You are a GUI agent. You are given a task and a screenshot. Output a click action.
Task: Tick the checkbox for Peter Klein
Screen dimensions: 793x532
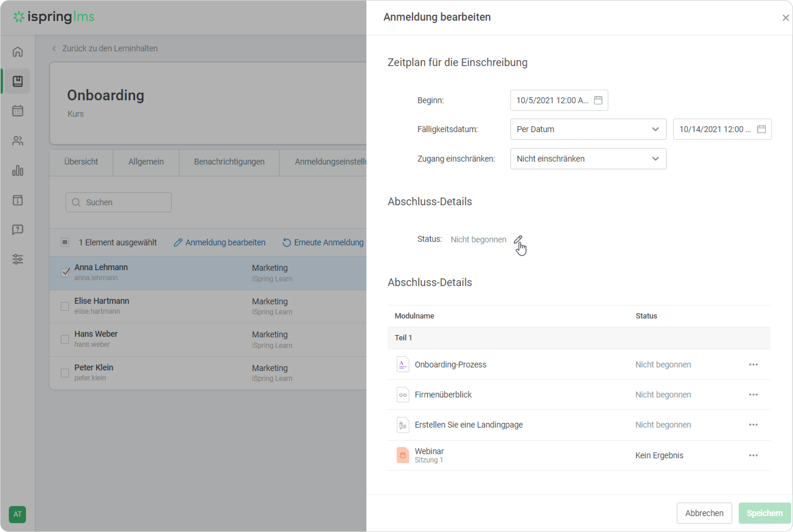click(65, 373)
